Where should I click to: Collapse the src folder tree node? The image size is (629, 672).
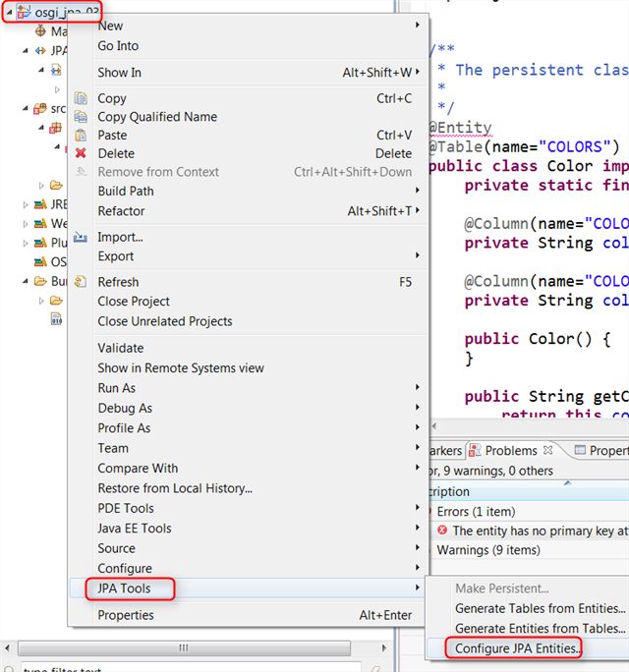[x=25, y=109]
